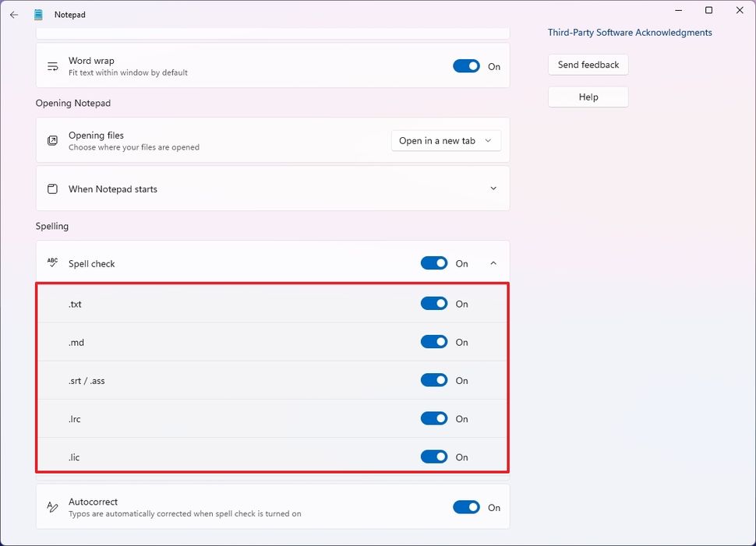Click the back arrow in the title bar
The height and width of the screenshot is (546, 756).
tap(14, 14)
